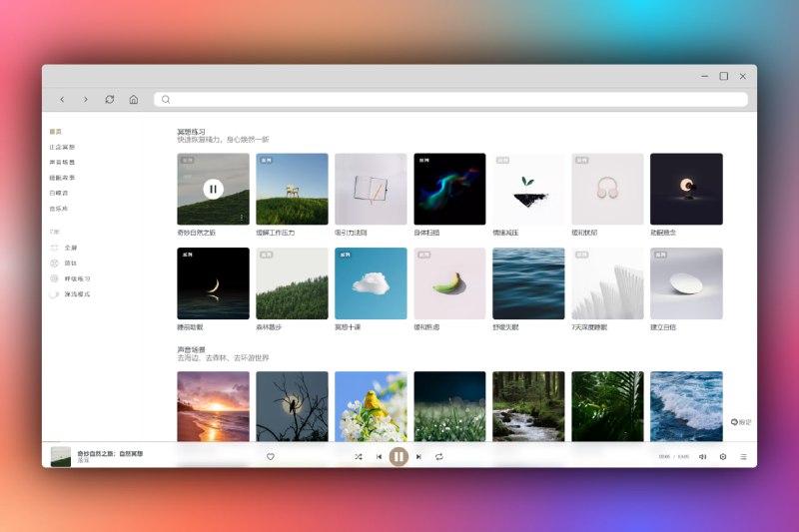This screenshot has width=799, height=532.
Task: Open the crescent moon 睡前助眠 card
Action: 213,283
